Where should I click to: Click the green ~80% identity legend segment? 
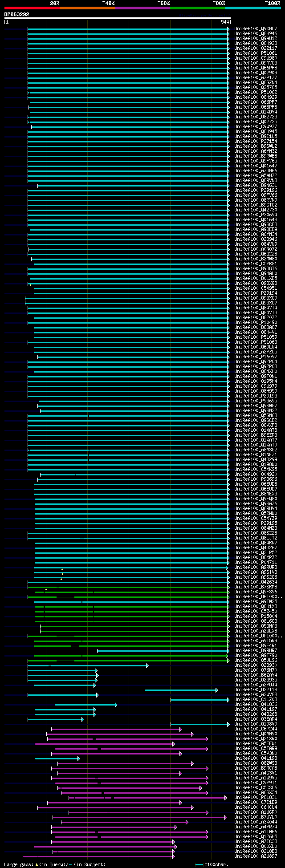pos(198,8)
